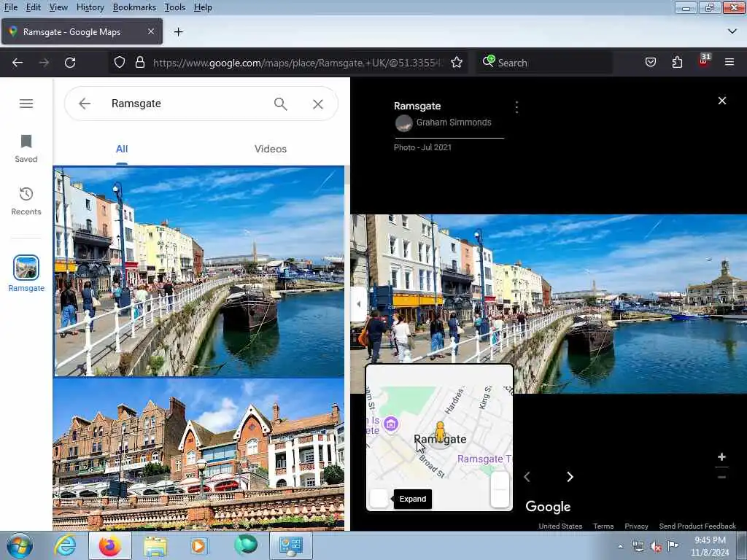Click the site security padlock icon
This screenshot has height=560, width=747.
[139, 63]
